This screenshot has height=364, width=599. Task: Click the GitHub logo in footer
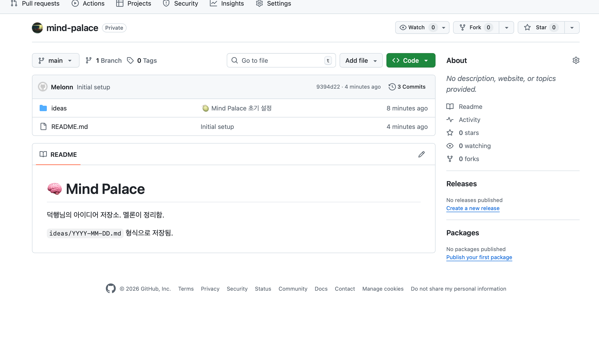[111, 288]
